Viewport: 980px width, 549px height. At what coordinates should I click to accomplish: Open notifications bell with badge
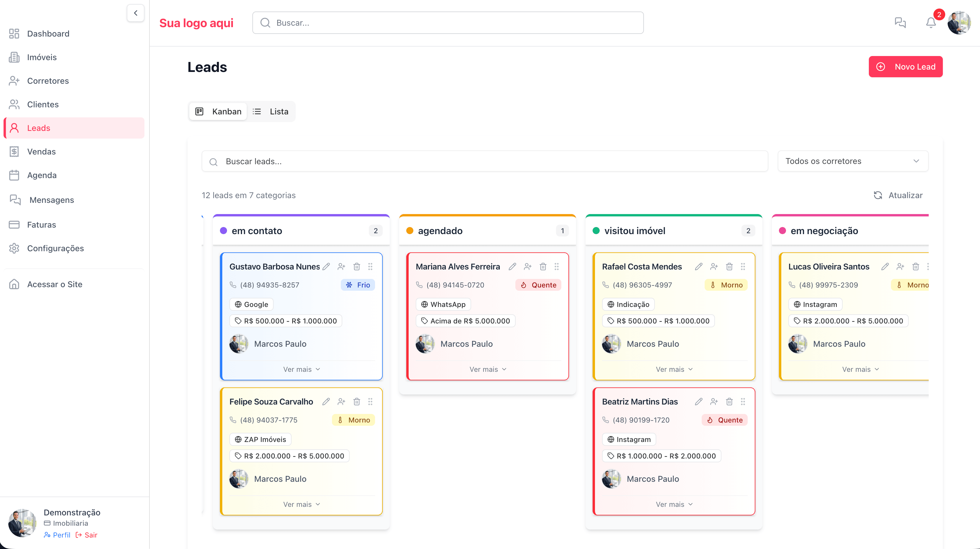pos(930,23)
